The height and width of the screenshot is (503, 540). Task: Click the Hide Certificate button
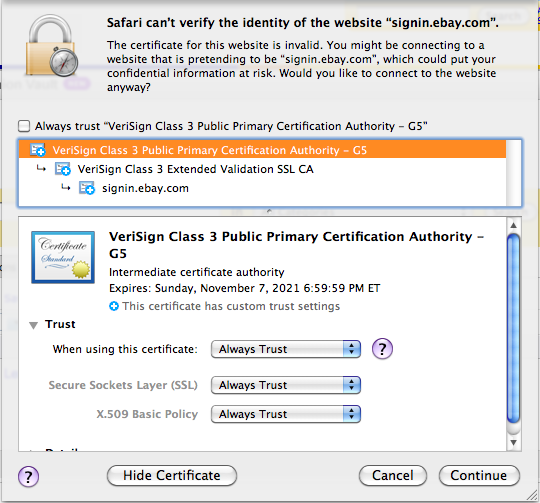pos(172,475)
